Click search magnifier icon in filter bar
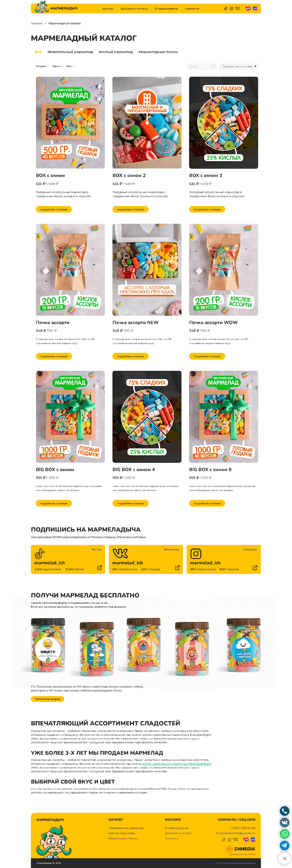Viewport: 292px width, 868px height. coord(213,66)
